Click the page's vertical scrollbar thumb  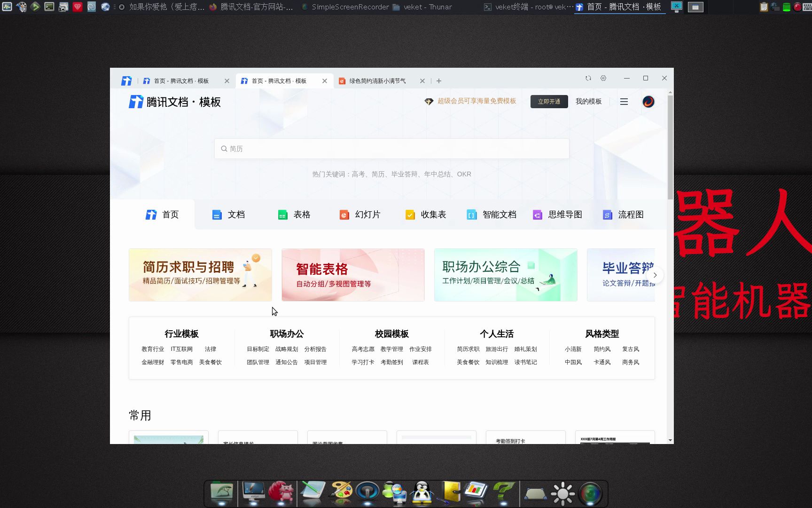[x=670, y=147]
